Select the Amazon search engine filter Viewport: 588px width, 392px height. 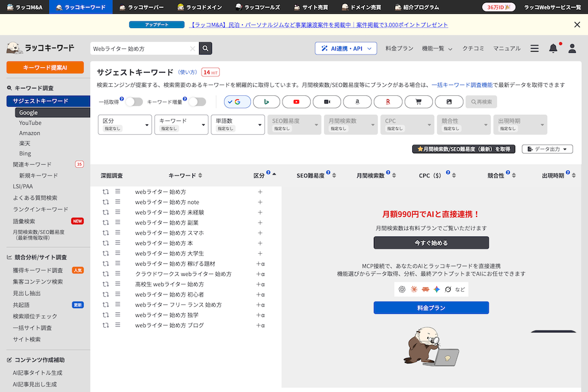pyautogui.click(x=357, y=102)
